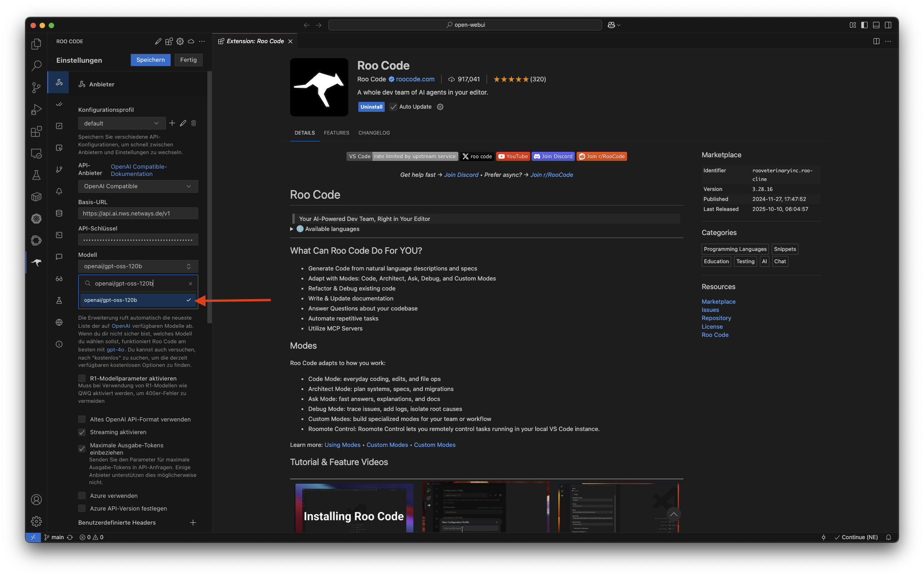The width and height of the screenshot is (924, 576).
Task: Add a Benutzerdefinierte Headers entry with the plus
Action: tap(193, 523)
